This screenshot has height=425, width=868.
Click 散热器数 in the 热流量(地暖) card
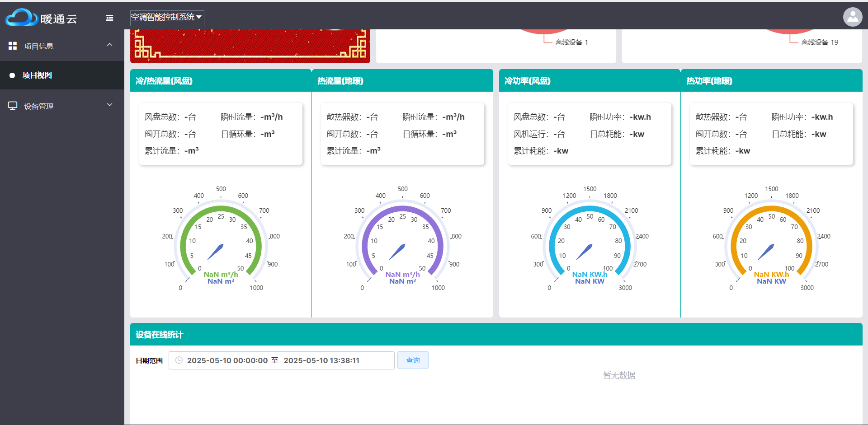344,117
